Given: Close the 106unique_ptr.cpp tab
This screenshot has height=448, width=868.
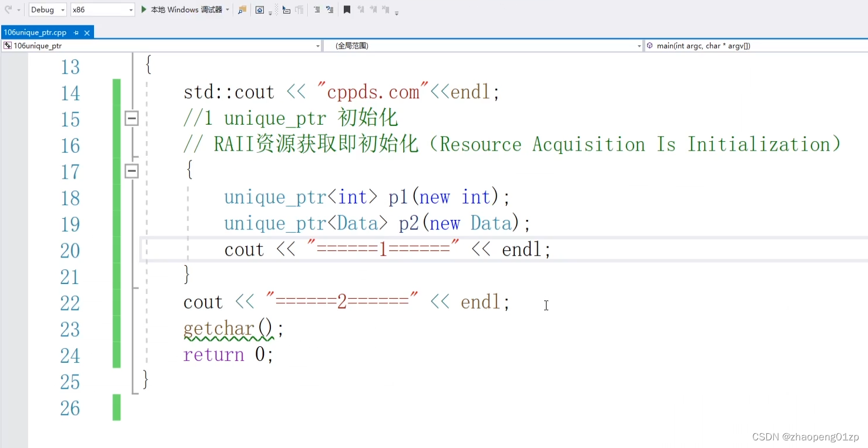Looking at the screenshot, I should [87, 33].
